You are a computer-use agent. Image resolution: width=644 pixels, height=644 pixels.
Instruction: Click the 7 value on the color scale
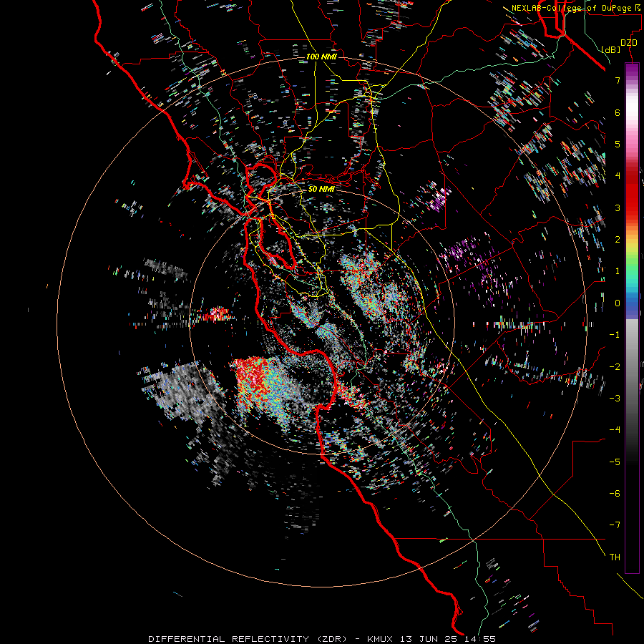(618, 80)
